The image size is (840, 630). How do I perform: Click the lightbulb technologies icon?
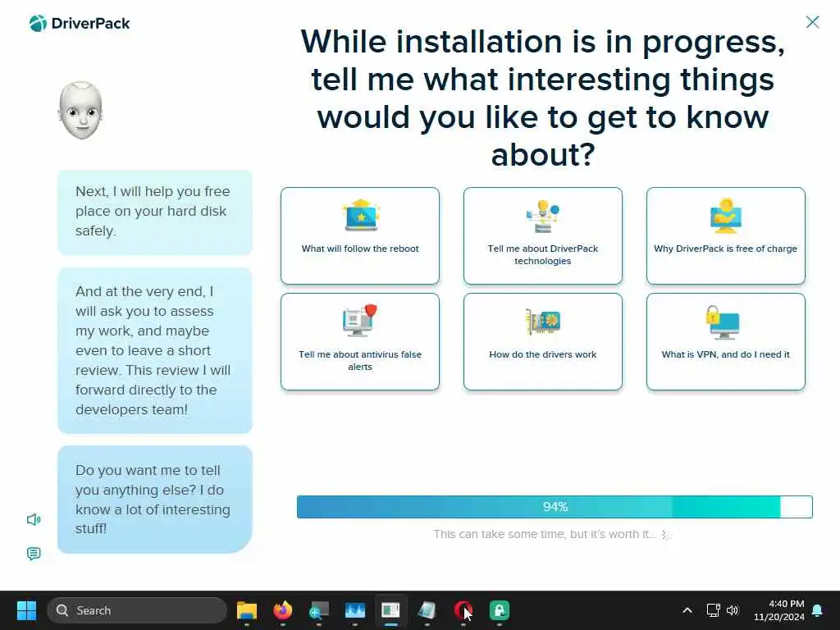543,216
